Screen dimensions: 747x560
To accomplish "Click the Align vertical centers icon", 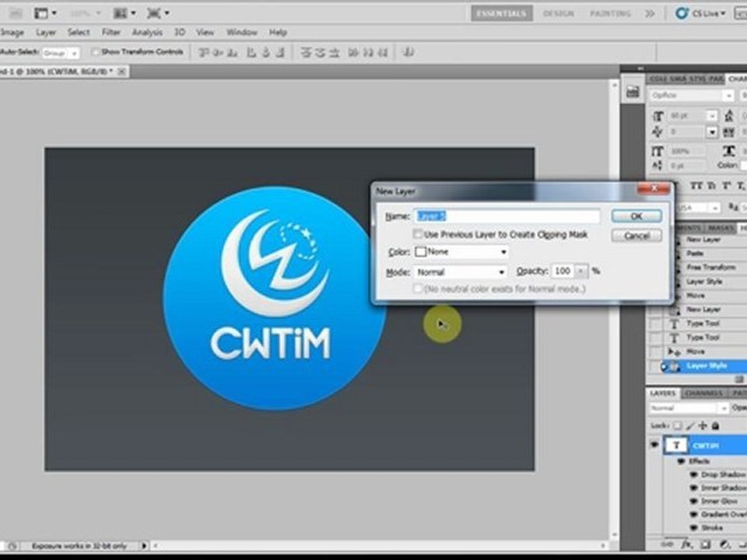I will click(x=218, y=52).
